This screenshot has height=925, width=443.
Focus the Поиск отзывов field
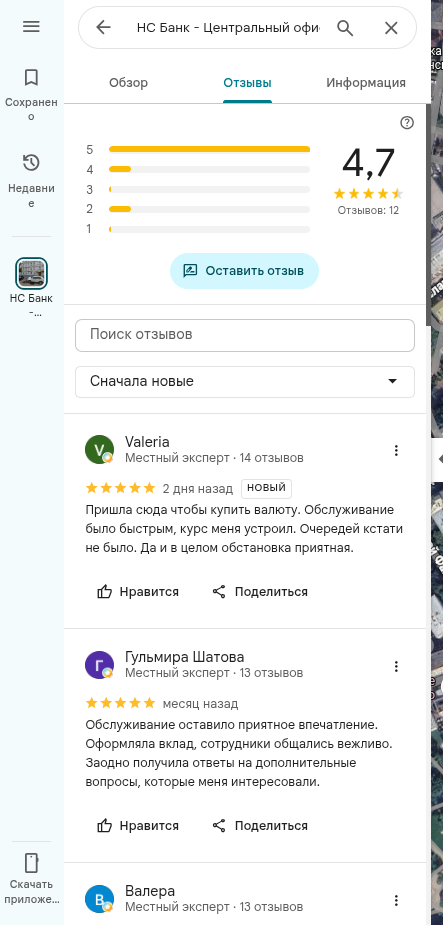pos(245,334)
